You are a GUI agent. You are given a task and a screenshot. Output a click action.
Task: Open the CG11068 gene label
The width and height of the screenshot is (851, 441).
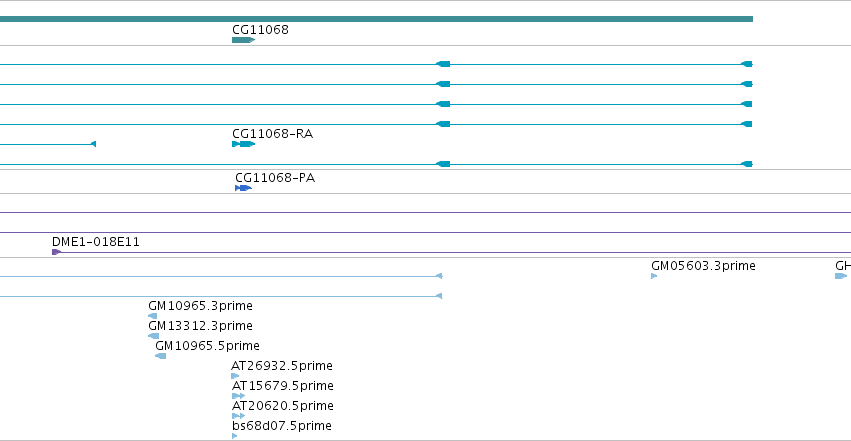[x=260, y=30]
